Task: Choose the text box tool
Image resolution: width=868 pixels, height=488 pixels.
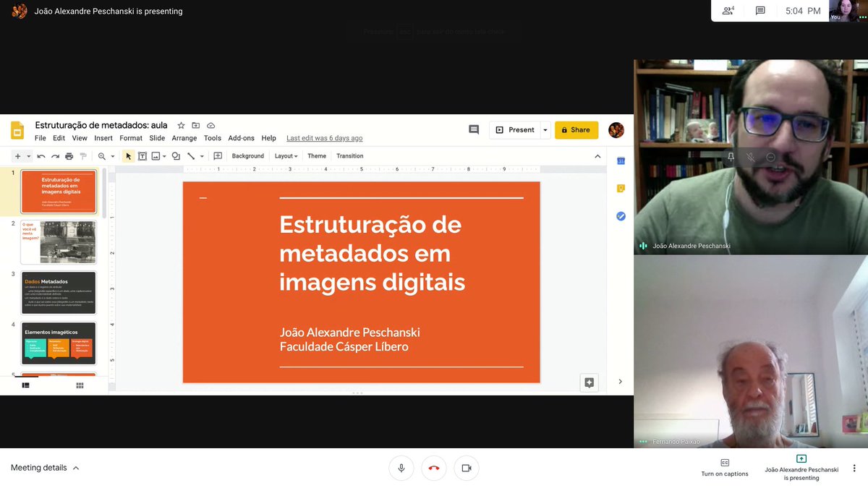Action: click(x=142, y=156)
